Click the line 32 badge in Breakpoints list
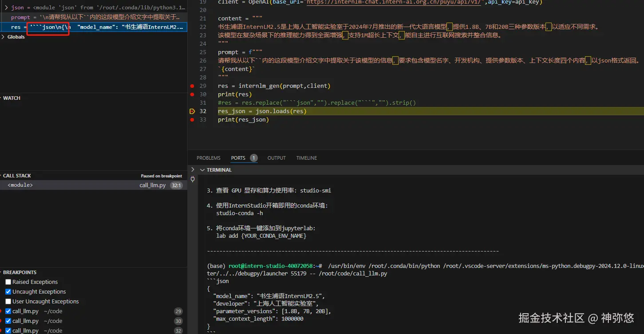 point(178,331)
